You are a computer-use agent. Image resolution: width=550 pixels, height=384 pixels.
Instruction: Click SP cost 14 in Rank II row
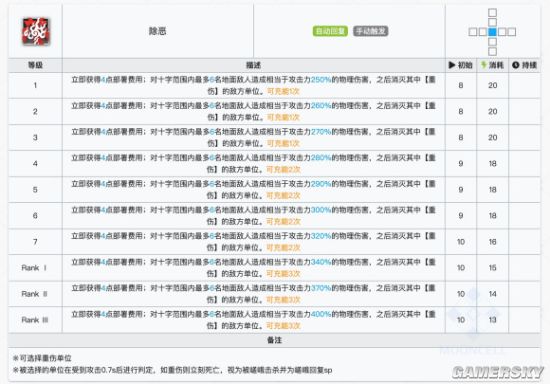(x=492, y=294)
